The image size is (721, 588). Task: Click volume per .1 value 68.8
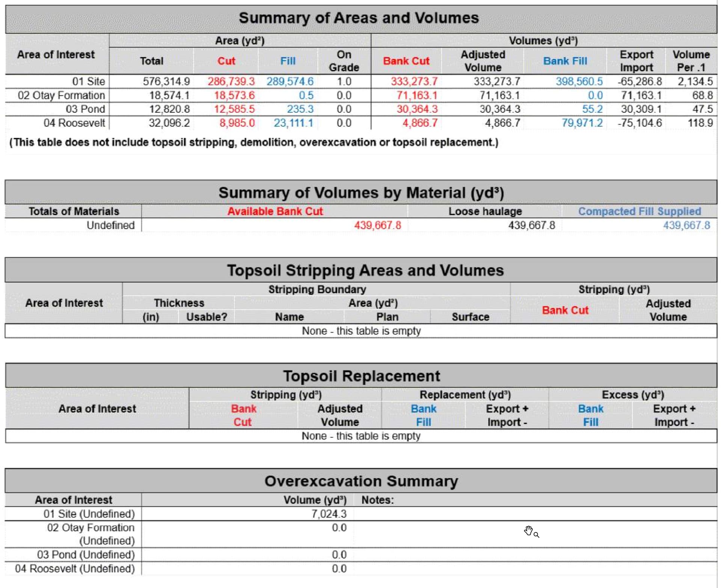[x=703, y=95]
